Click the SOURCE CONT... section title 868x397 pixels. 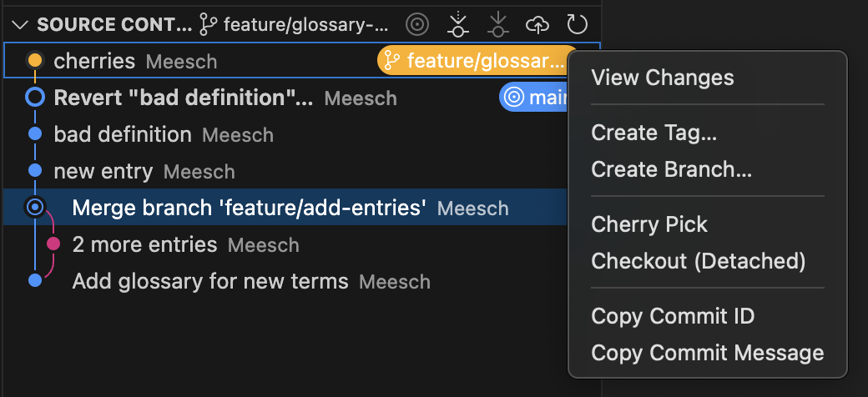(x=114, y=25)
